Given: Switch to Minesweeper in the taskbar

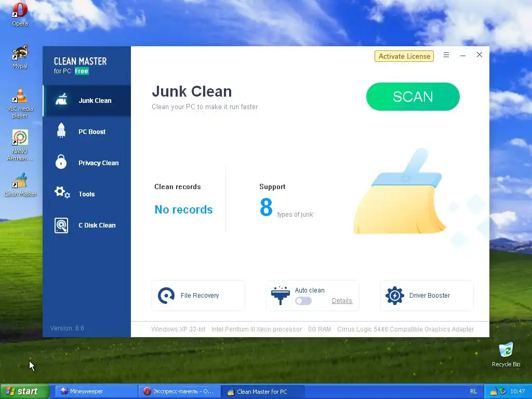Looking at the screenshot, I should (96, 392).
